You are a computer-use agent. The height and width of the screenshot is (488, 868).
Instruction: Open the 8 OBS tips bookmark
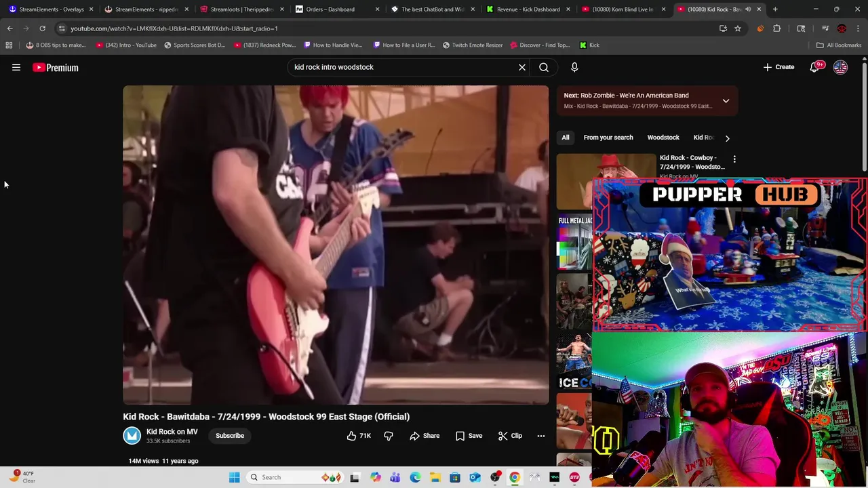56,45
